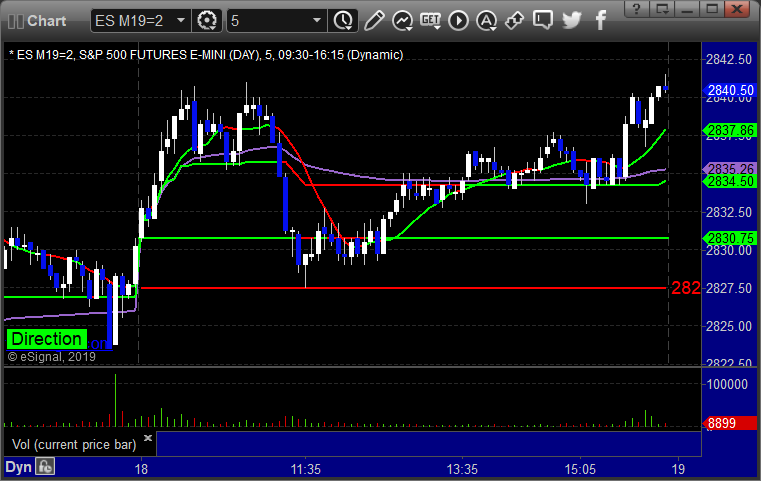Click the chart title text line
Viewport: 761px width, 481px height.
pyautogui.click(x=206, y=55)
